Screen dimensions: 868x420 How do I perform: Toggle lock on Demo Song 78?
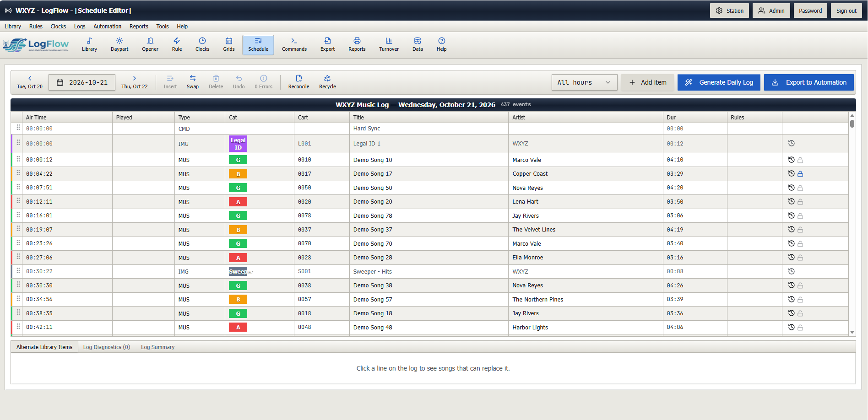pyautogui.click(x=800, y=216)
